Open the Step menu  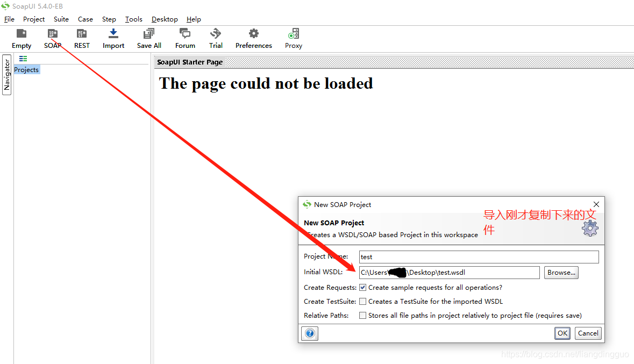click(x=109, y=19)
